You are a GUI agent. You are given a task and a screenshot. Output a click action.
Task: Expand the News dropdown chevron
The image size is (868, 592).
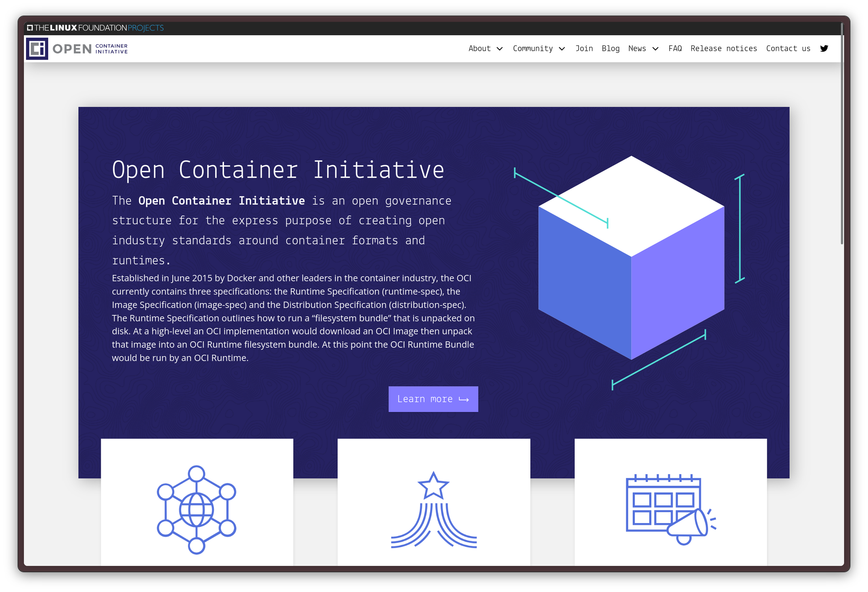(x=655, y=49)
